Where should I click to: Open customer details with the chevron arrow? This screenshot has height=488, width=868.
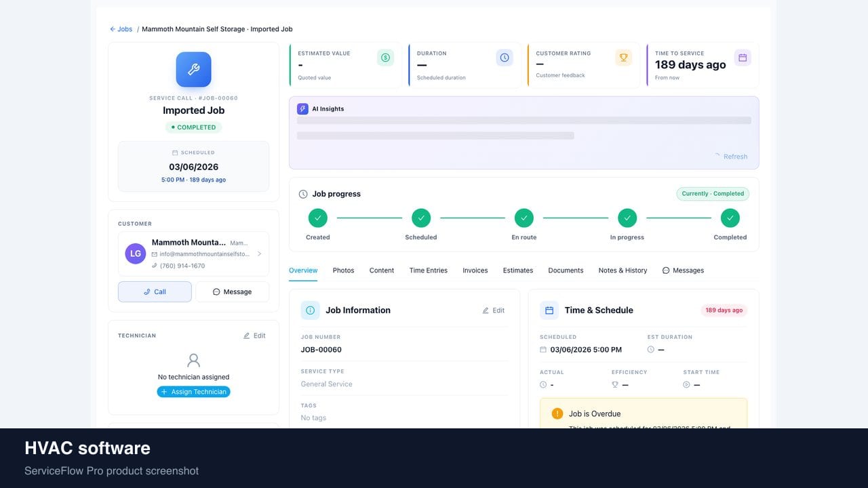click(x=259, y=254)
